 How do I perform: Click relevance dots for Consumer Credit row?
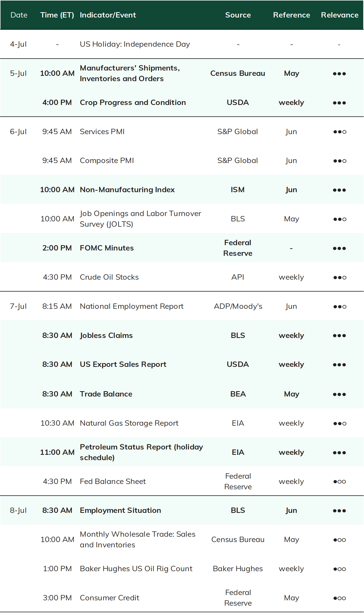[339, 598]
